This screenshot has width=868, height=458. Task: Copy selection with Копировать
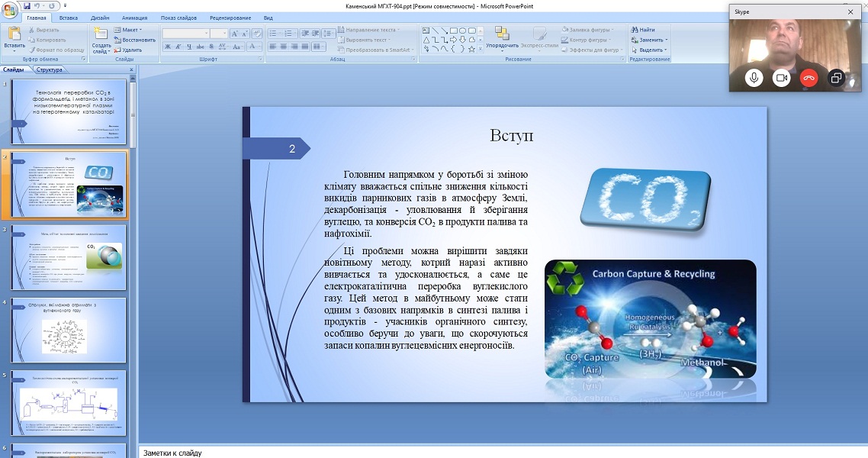click(47, 40)
